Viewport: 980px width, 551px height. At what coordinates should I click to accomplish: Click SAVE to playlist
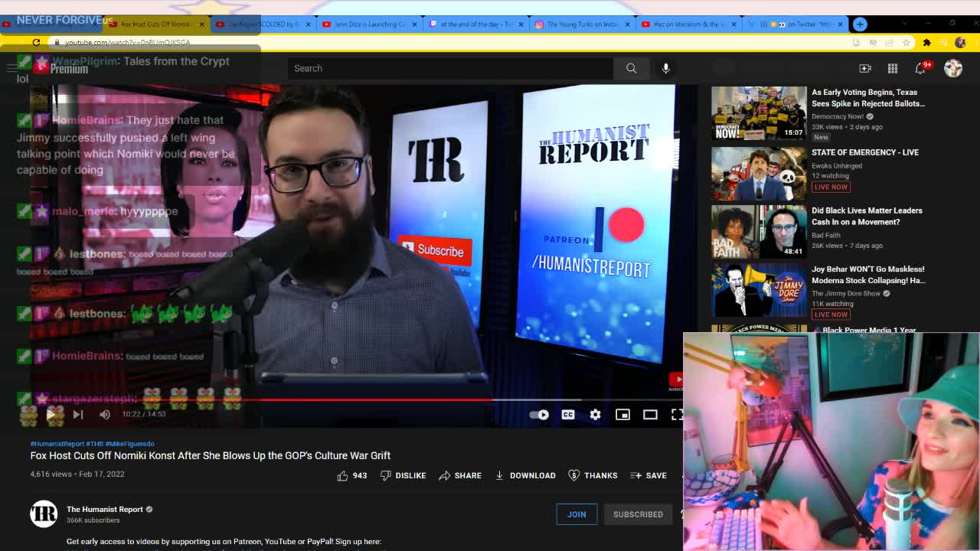648,476
